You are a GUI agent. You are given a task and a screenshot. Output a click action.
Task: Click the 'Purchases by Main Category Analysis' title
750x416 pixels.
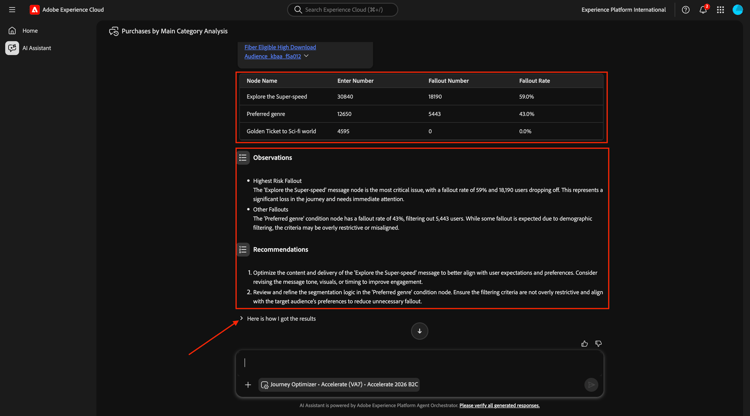coord(175,31)
